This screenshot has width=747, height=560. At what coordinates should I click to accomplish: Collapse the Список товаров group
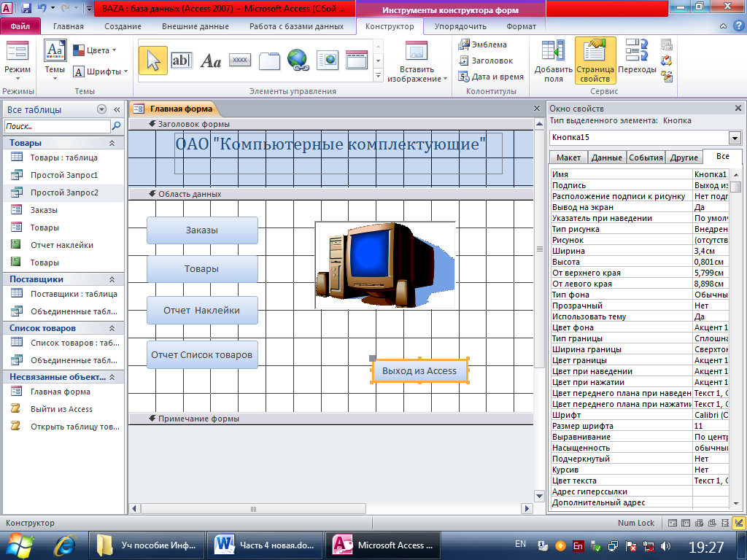[x=112, y=328]
